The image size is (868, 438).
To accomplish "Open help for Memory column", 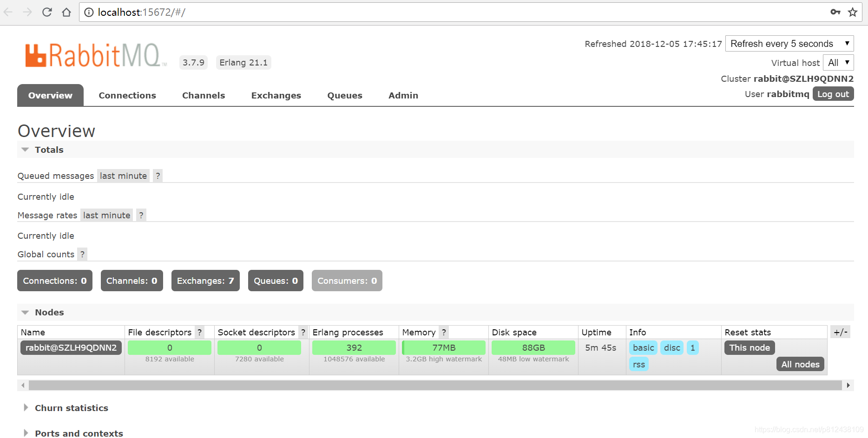I will click(444, 332).
